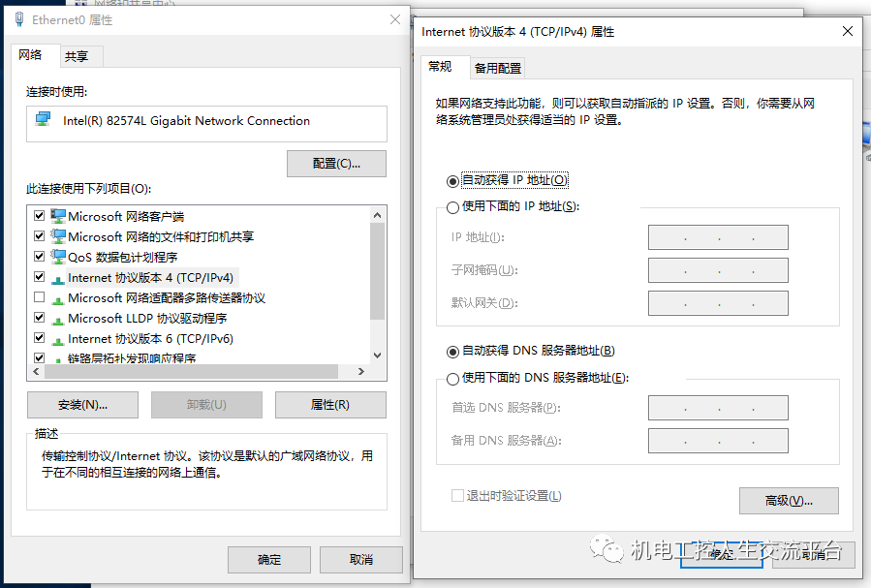
Task: Click right arrow of horizontal scrollbar
Action: [361, 372]
